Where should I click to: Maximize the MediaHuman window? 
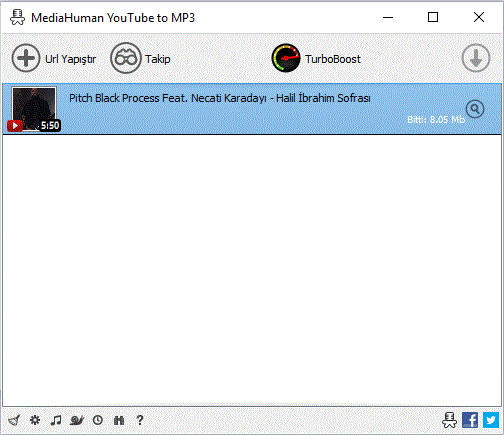click(x=433, y=17)
